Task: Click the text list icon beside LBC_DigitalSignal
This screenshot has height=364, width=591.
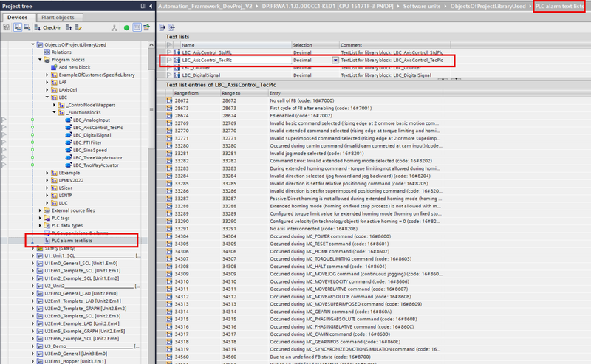Action: click(x=177, y=75)
